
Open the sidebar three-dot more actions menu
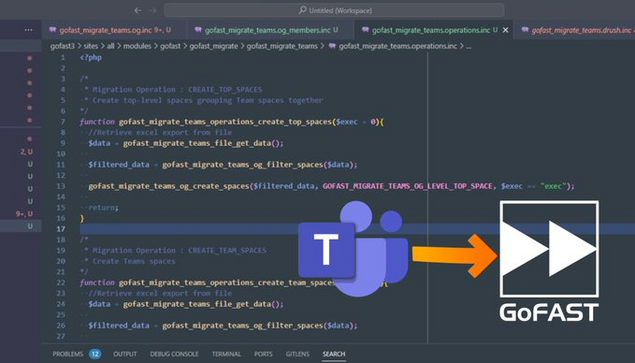[x=28, y=30]
